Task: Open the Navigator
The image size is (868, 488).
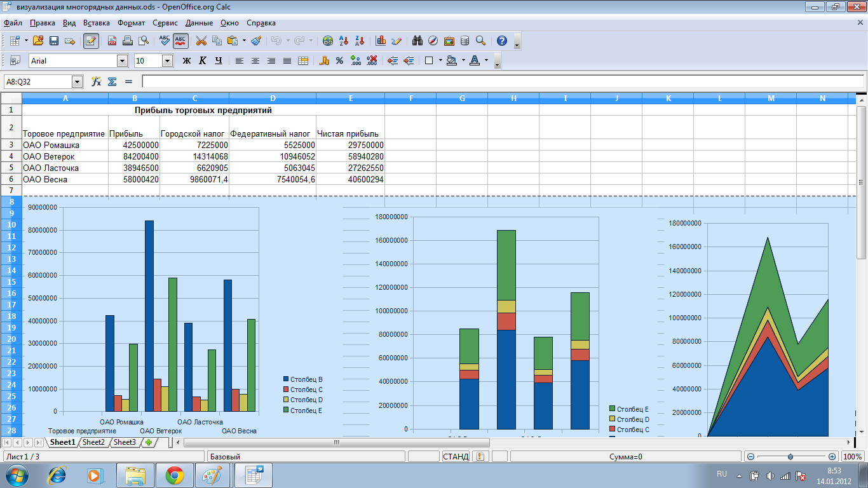Action: tap(433, 41)
